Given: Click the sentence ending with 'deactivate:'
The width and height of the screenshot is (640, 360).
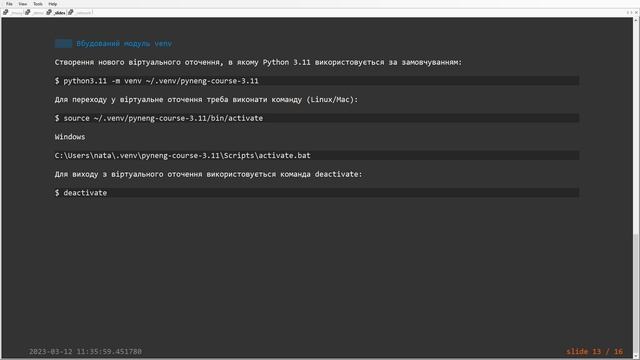Looking at the screenshot, I should [208, 174].
